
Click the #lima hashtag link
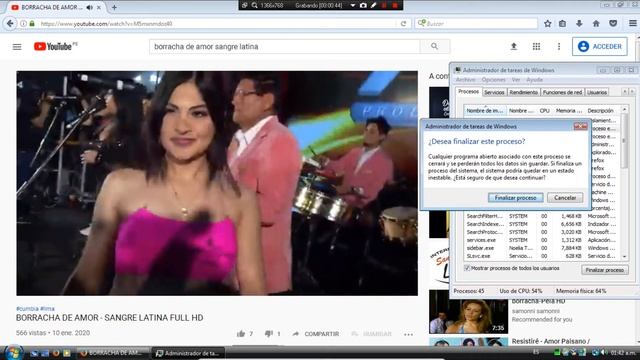click(x=47, y=309)
